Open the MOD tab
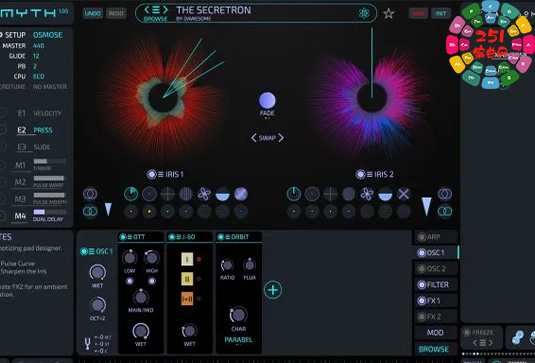 (x=435, y=333)
